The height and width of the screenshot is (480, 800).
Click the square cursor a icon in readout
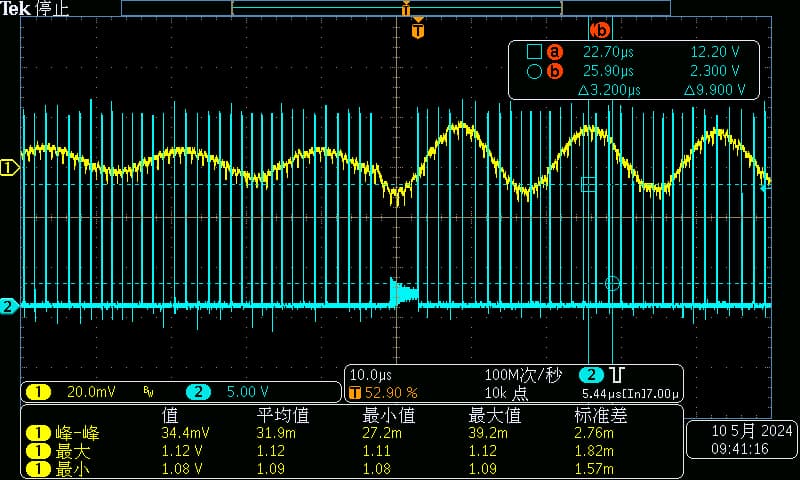(534, 52)
